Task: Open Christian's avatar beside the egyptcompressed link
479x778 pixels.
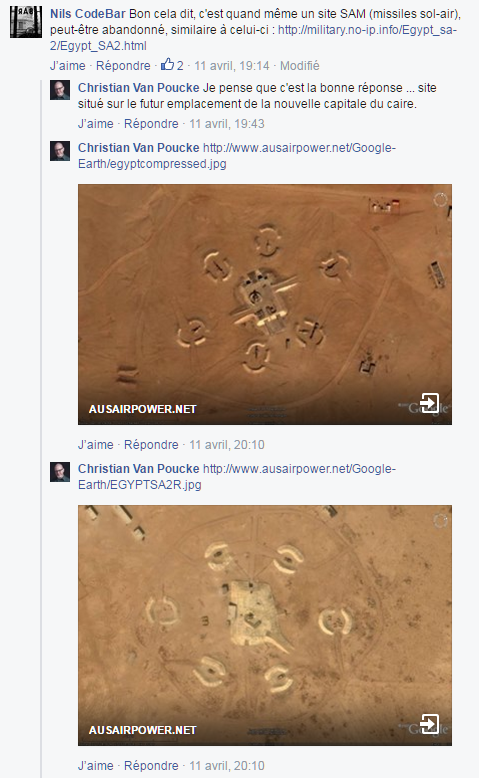Action: tap(60, 151)
